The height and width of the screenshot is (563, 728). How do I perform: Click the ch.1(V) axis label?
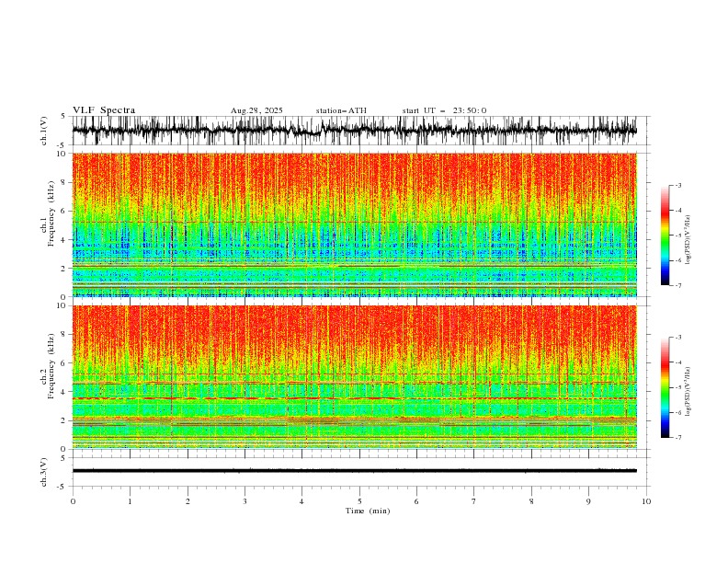pyautogui.click(x=44, y=131)
